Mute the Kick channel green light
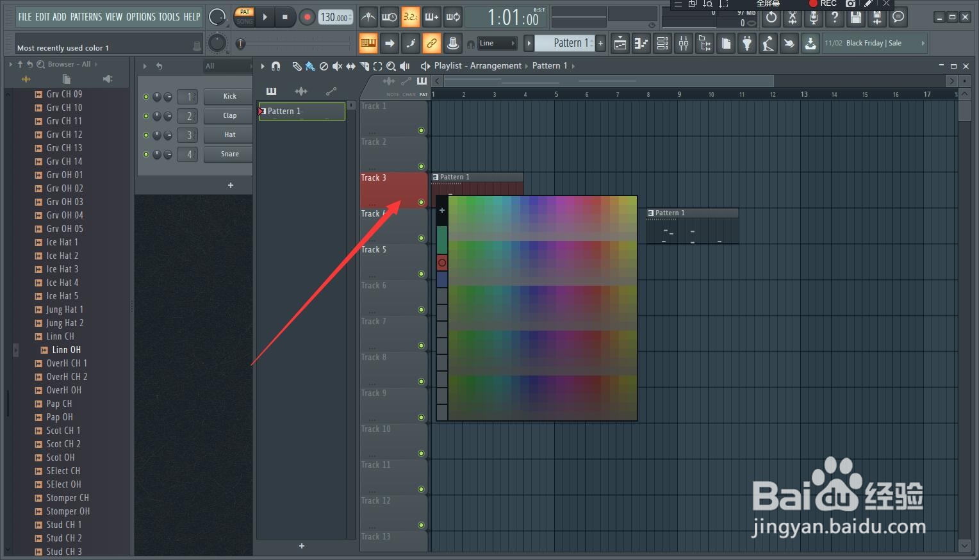Viewport: 979px width, 560px height. pos(146,97)
